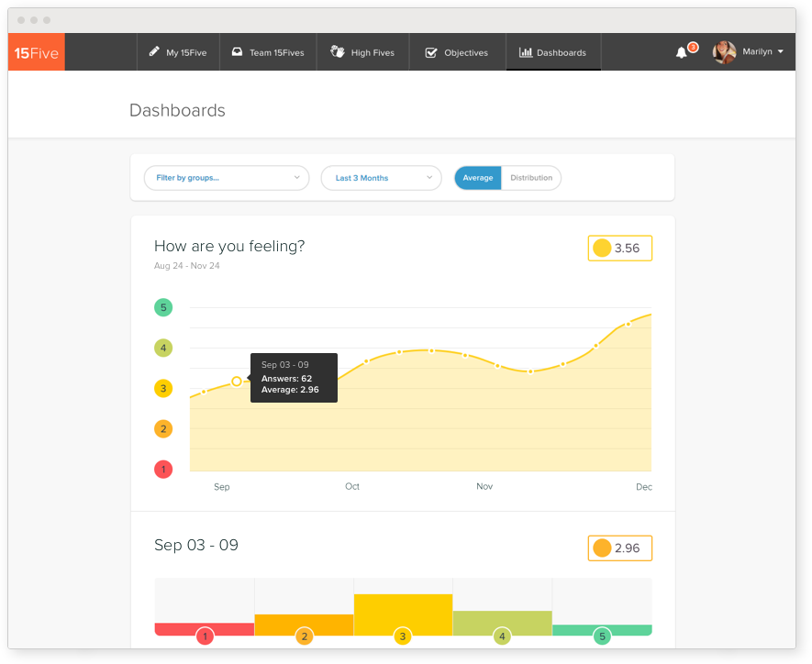
Task: Click Marilyn's profile avatar
Action: [x=724, y=52]
